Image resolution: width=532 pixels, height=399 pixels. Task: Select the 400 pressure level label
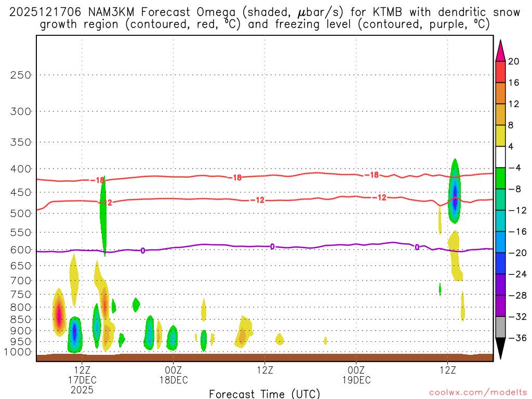click(x=21, y=169)
